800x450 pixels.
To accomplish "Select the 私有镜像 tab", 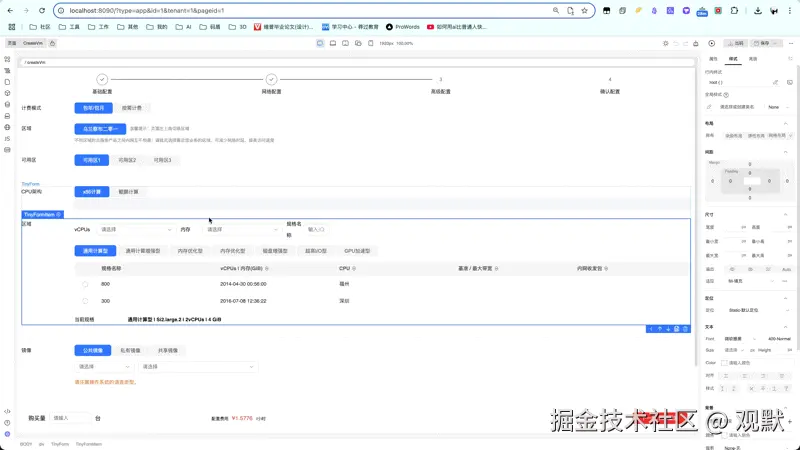I will tap(130, 351).
